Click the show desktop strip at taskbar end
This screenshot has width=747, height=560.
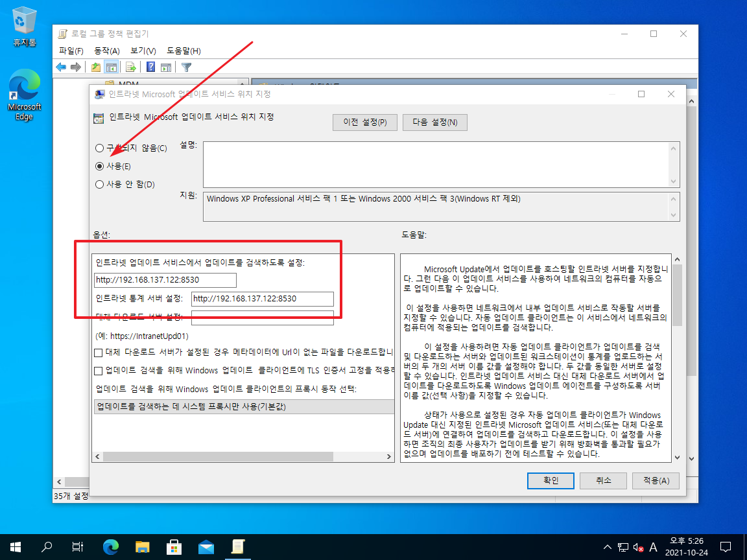coord(744,547)
